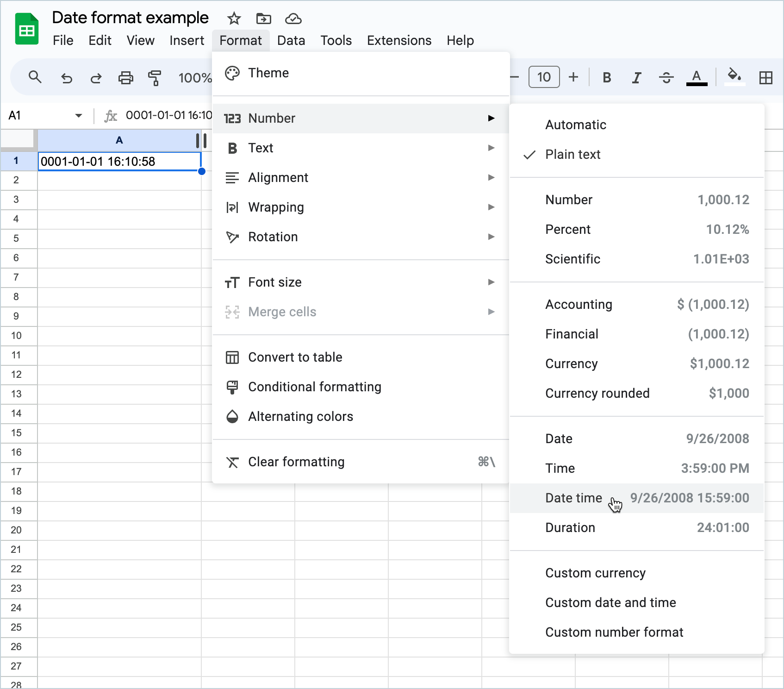Apply the Scientific format
Viewport: 784px width, 689px height.
coord(637,259)
